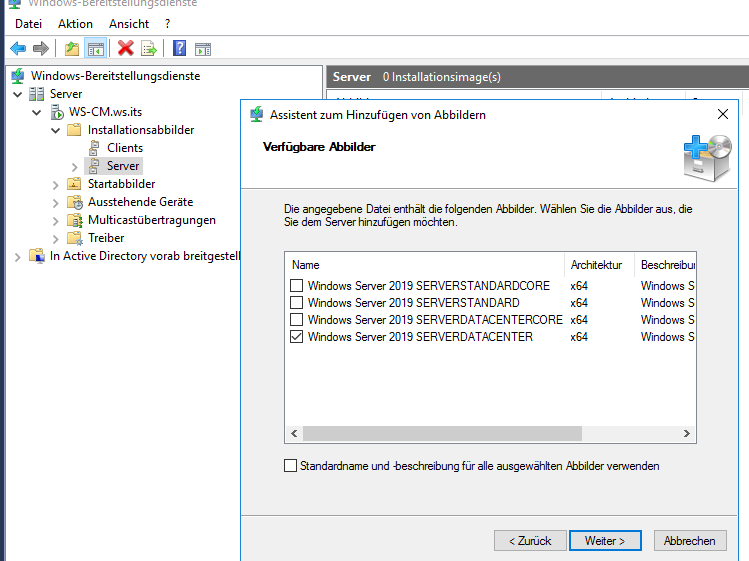This screenshot has height=561, width=749.
Task: Expand In Active Directory vorab node
Action: click(x=18, y=257)
